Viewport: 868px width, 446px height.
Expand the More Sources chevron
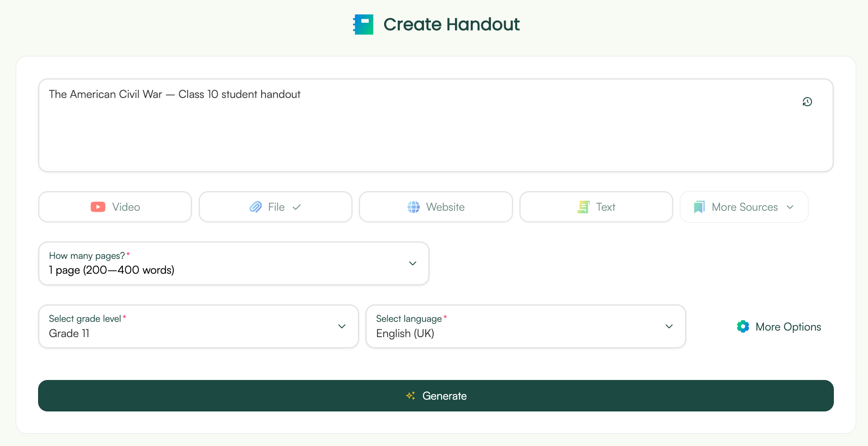791,207
